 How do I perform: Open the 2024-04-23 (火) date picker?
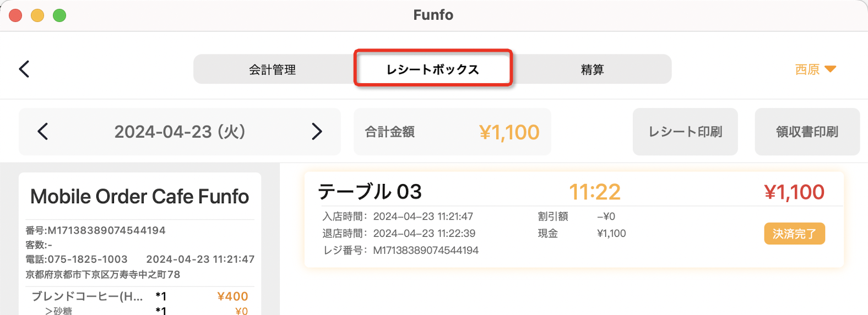pos(180,132)
